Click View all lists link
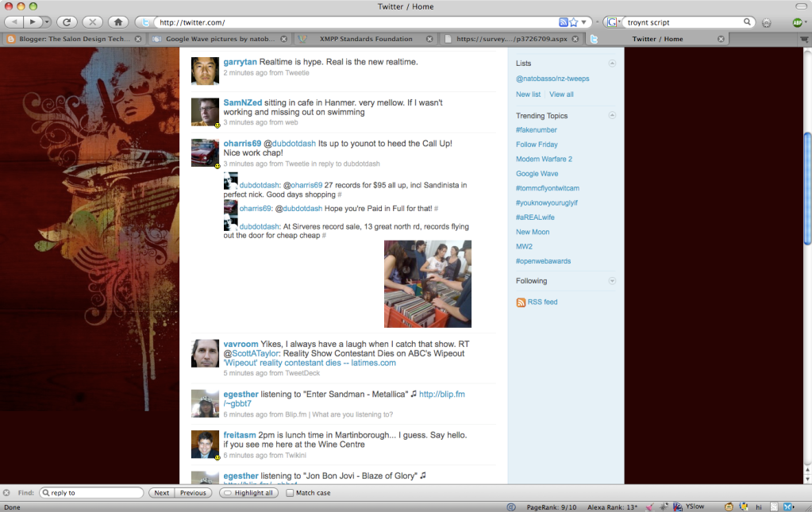 click(x=561, y=94)
